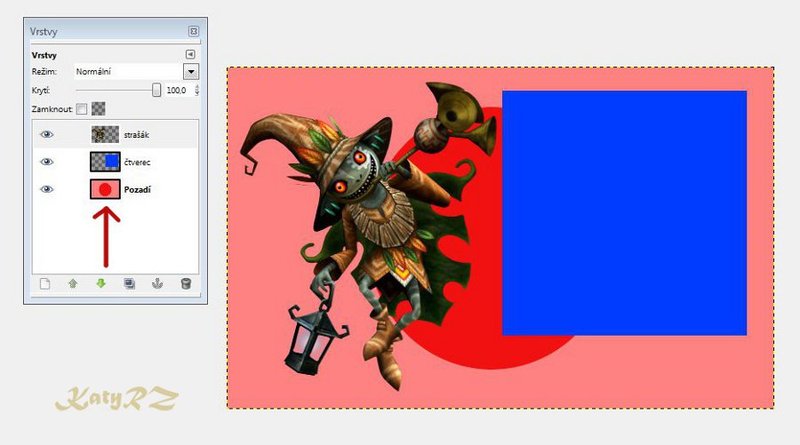Lower layer with green down arrow
Viewport: 800px width, 445px height.
click(101, 283)
